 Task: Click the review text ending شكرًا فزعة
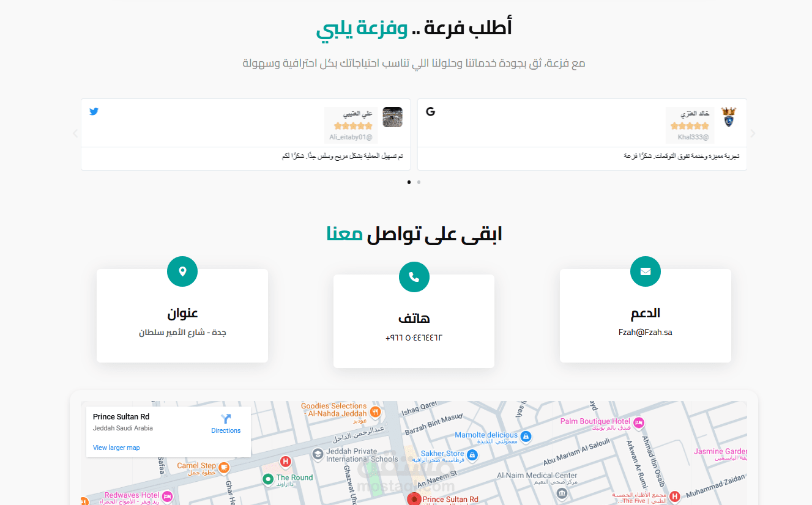(x=681, y=157)
